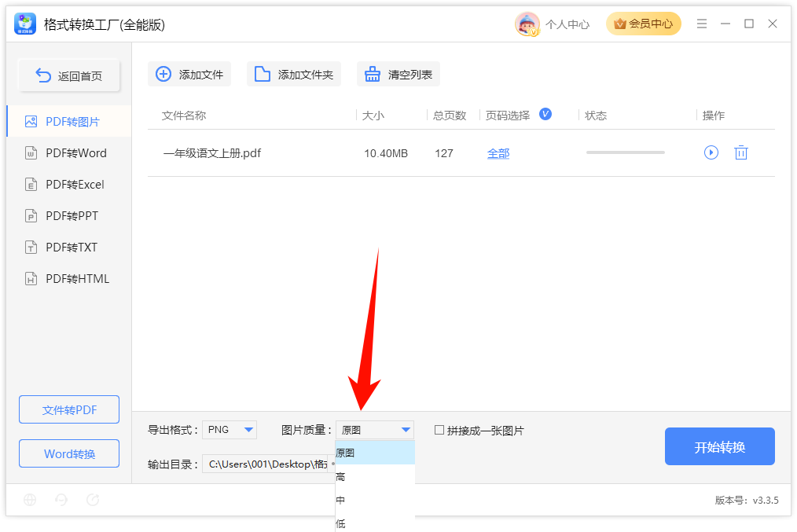Image resolution: width=797 pixels, height=532 pixels.
Task: Click the 10.40MB size cell
Action: click(386, 153)
